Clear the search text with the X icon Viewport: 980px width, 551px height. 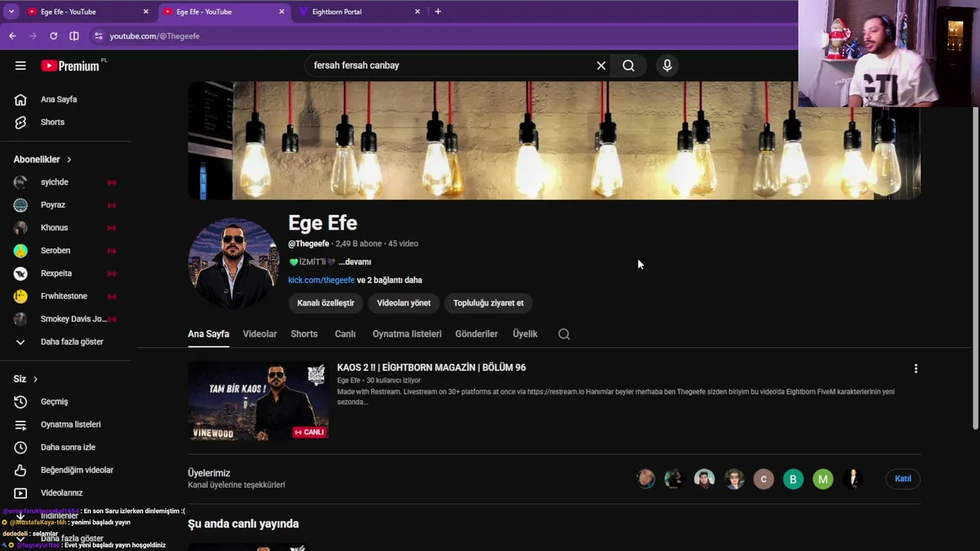[x=601, y=66]
